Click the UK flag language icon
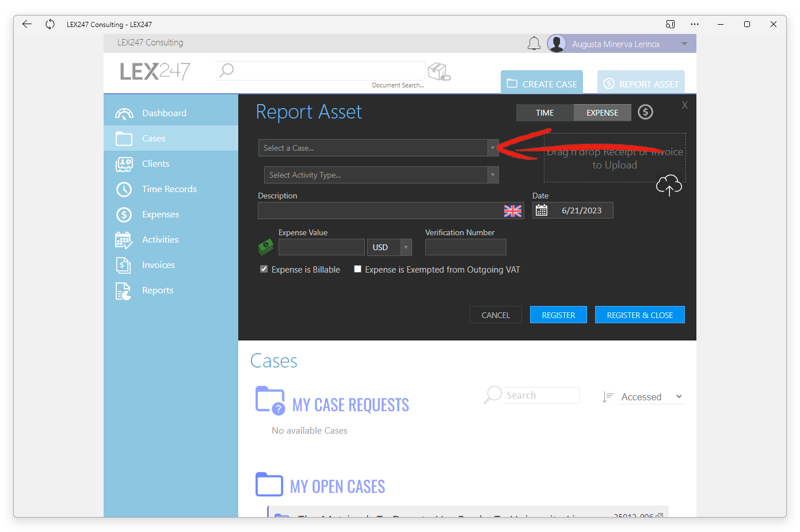This screenshot has height=532, width=800. [513, 211]
